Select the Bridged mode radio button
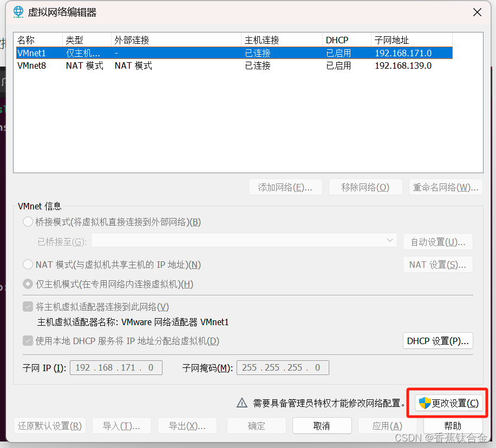496x448 pixels. [28, 222]
